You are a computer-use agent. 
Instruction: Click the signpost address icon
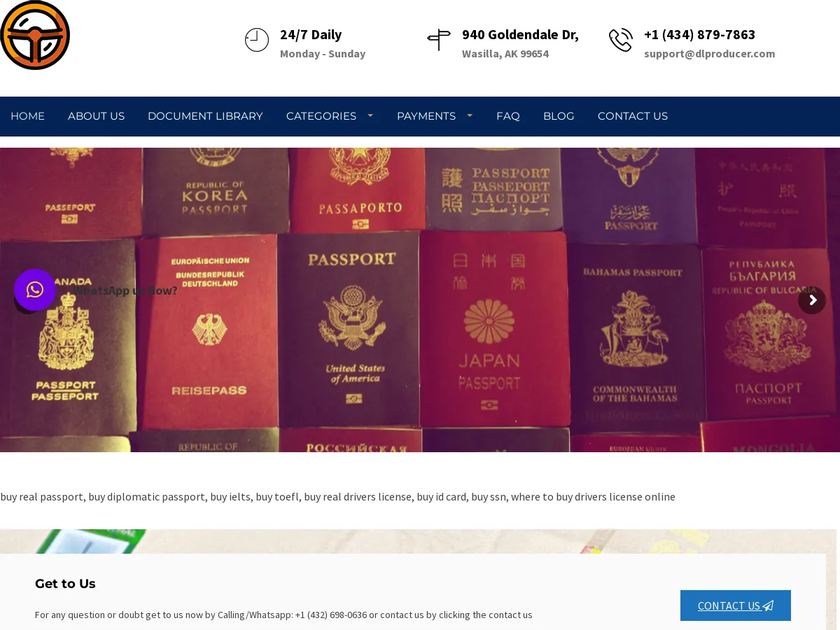439,40
